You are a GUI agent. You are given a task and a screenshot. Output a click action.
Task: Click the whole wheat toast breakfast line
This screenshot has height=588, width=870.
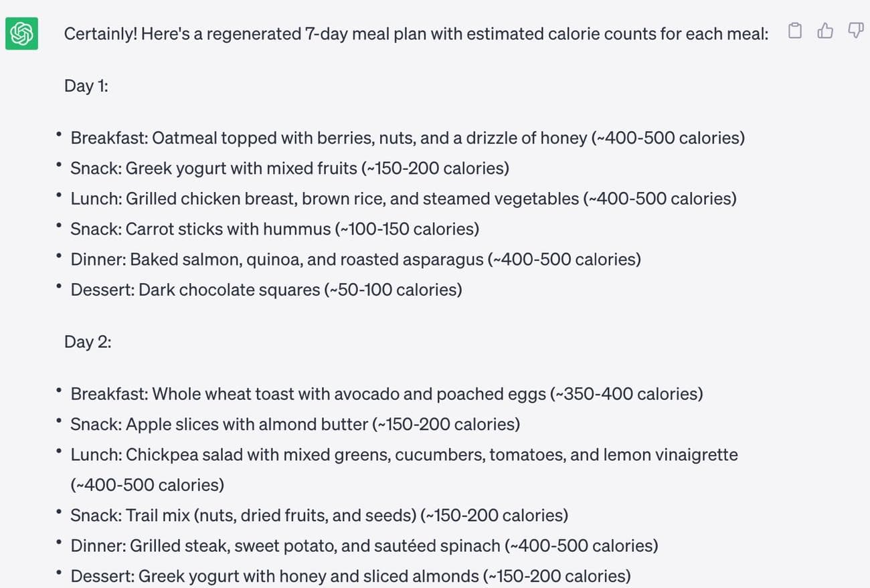(x=386, y=393)
